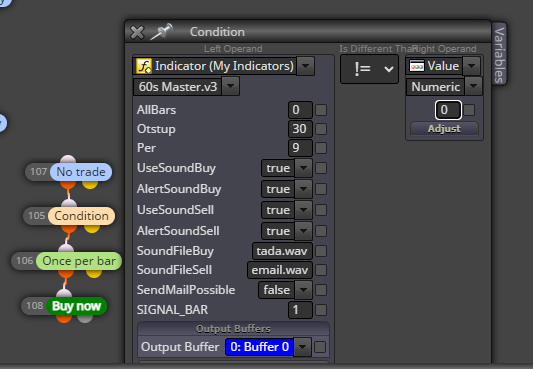Click orange output connector under No trade
533x369 pixels.
[68, 185]
